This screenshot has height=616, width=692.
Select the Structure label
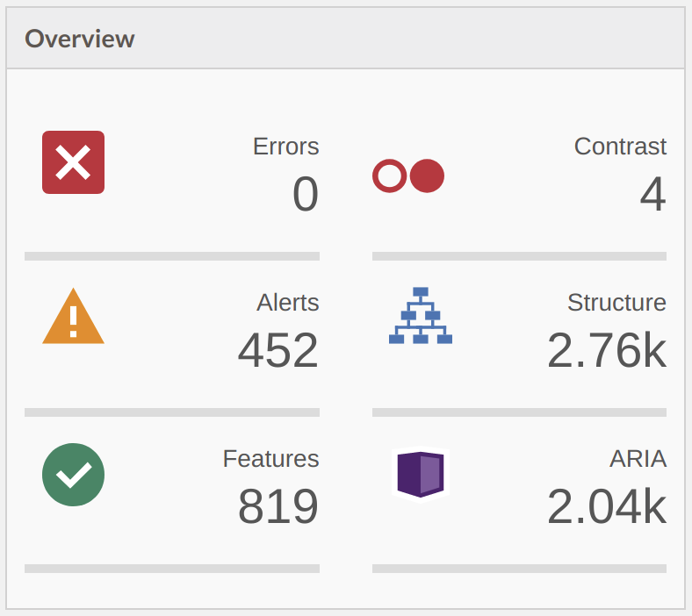tap(616, 303)
